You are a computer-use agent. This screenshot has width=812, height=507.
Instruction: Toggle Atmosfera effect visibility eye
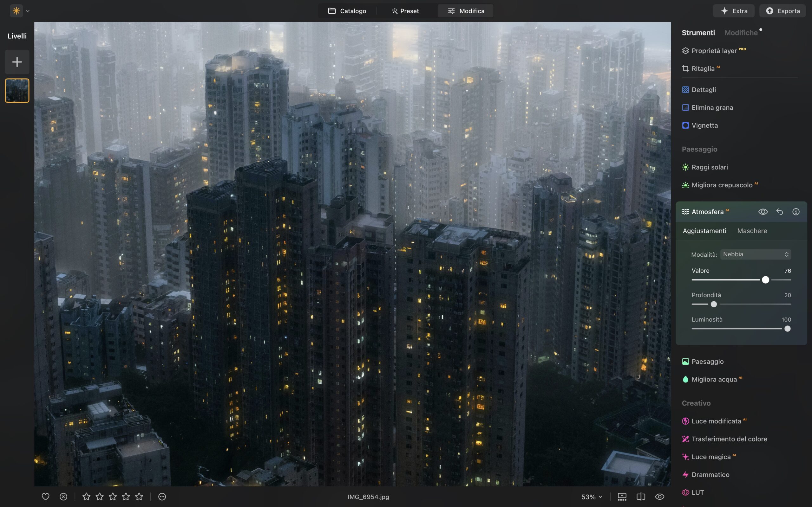(x=763, y=212)
